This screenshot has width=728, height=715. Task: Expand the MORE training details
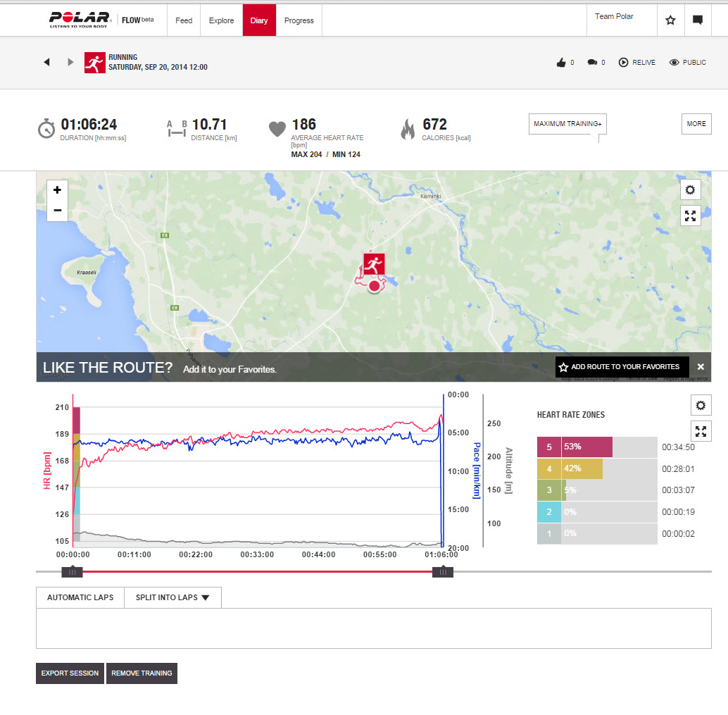696,124
